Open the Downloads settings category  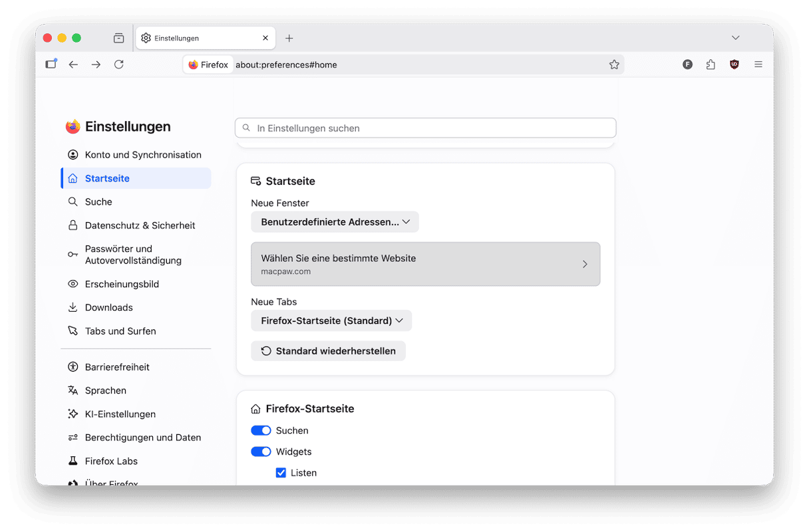click(x=136, y=307)
